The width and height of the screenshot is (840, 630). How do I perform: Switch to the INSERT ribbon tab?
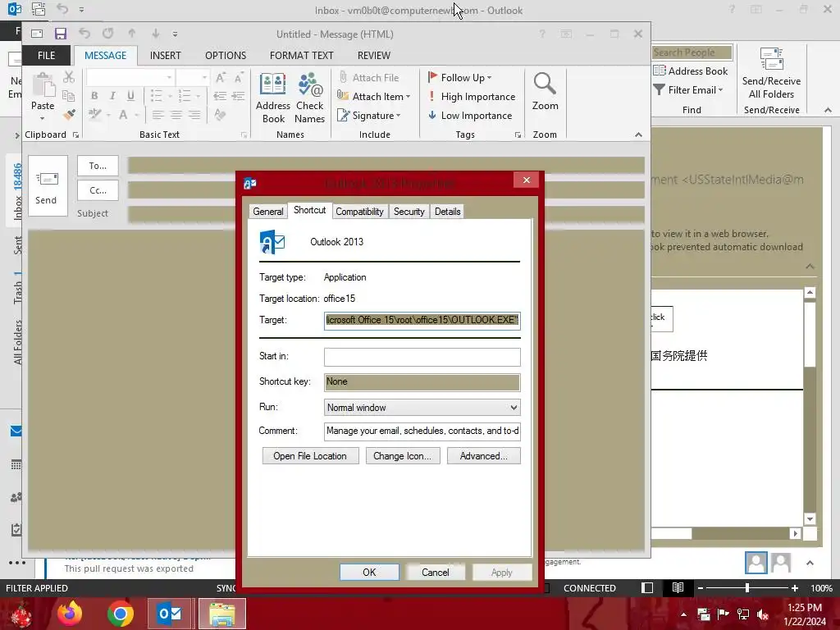tap(165, 55)
